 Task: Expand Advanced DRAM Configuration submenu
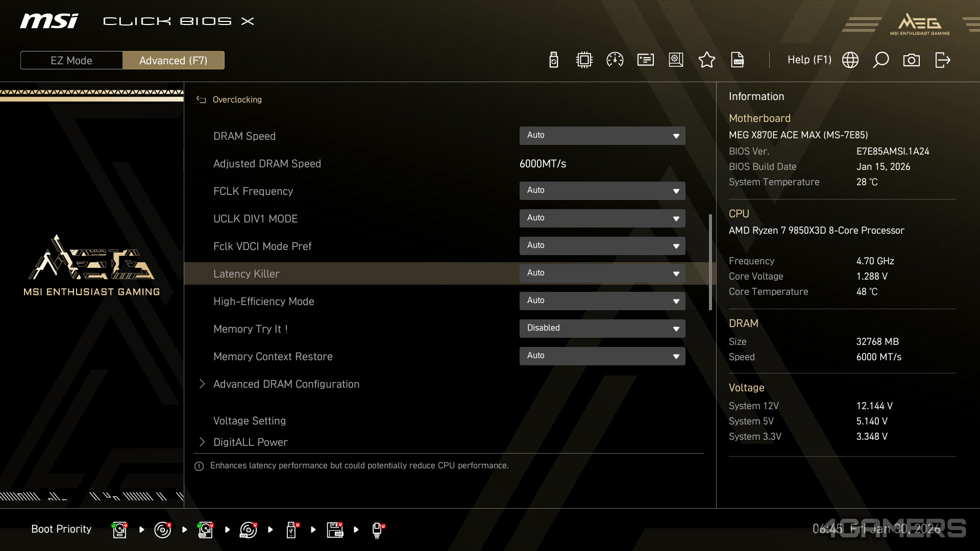[286, 384]
